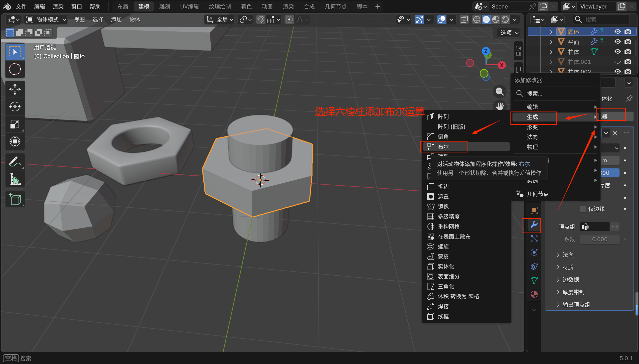The image size is (639, 364).
Task: Switch to the 雕刻 workspace tab
Action: coord(164,6)
